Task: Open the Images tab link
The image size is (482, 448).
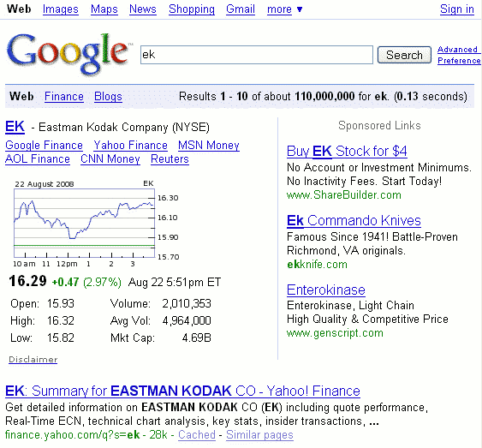Action: click(x=61, y=9)
